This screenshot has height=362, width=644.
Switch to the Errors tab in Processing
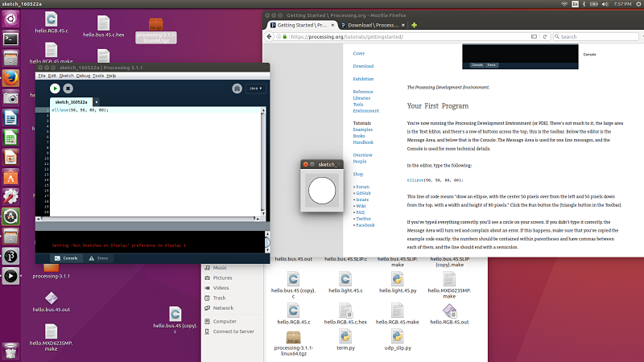click(98, 258)
